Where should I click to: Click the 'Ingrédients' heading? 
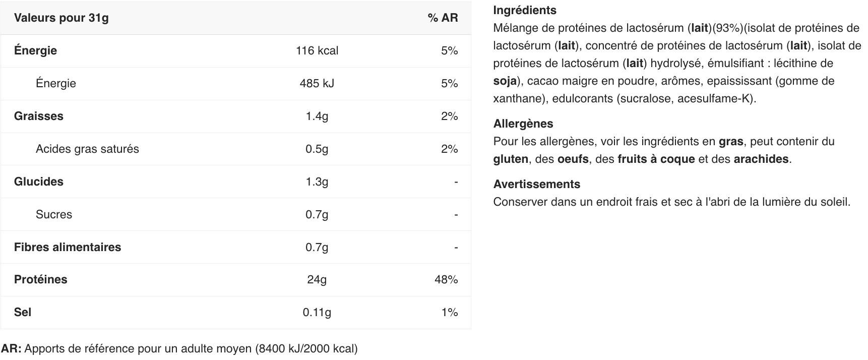click(x=525, y=10)
